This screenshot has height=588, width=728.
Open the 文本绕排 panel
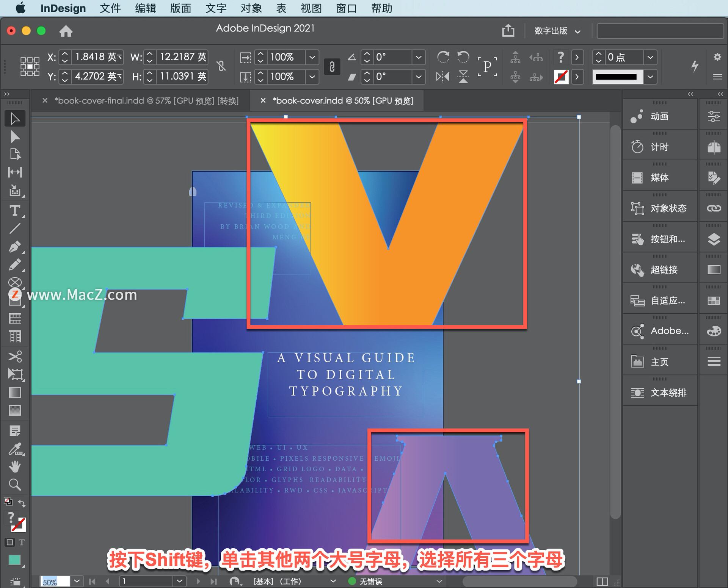(x=668, y=393)
